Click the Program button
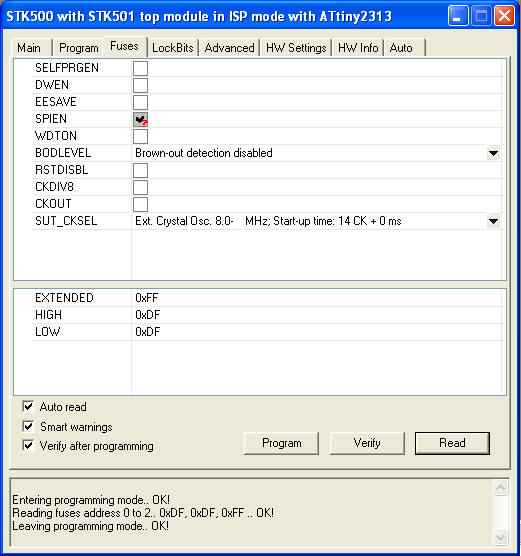Screen dimensions: 521x556 tap(282, 443)
